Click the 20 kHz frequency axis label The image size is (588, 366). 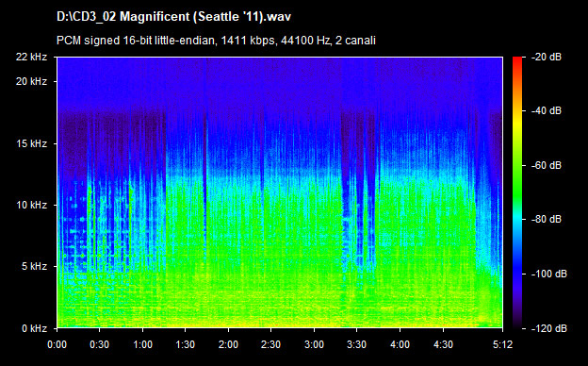tap(31, 81)
